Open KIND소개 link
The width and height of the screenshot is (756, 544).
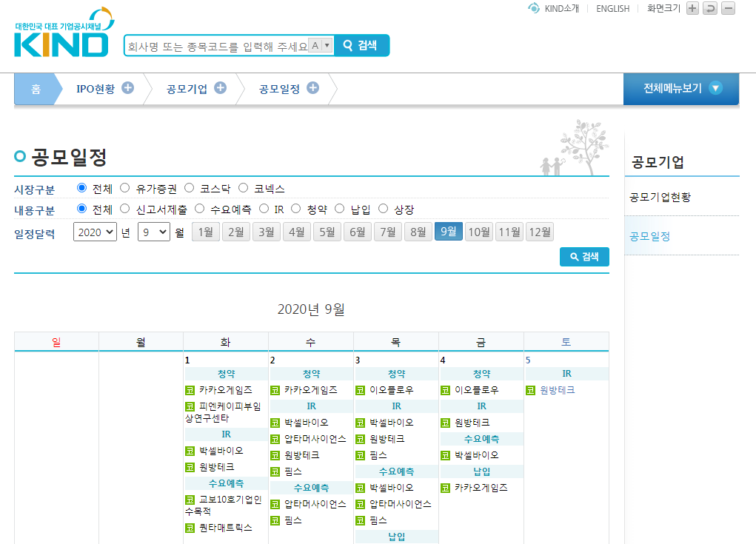coord(562,8)
